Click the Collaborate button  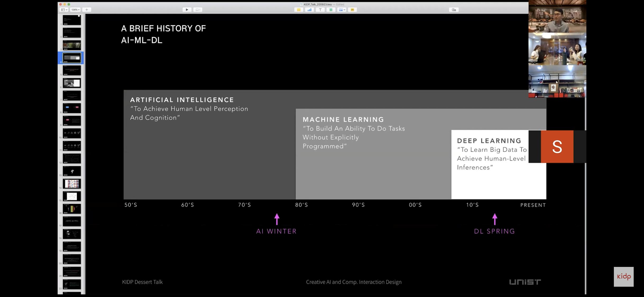(x=454, y=10)
